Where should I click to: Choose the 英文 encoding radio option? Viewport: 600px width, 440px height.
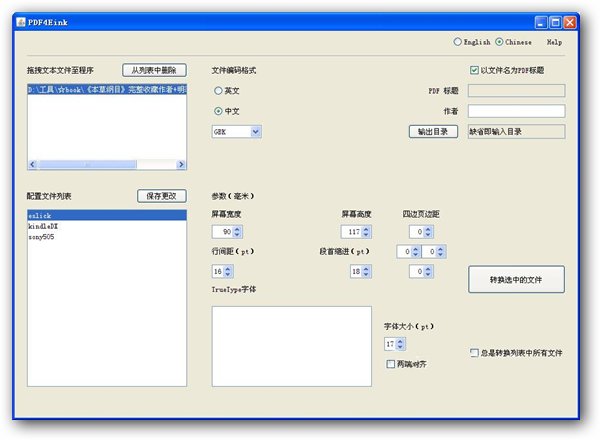pos(219,91)
